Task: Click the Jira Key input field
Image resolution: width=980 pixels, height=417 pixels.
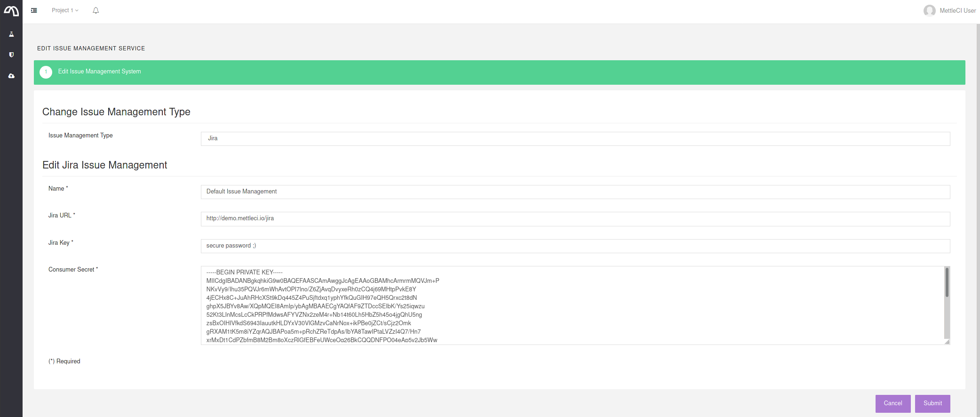Action: tap(575, 246)
